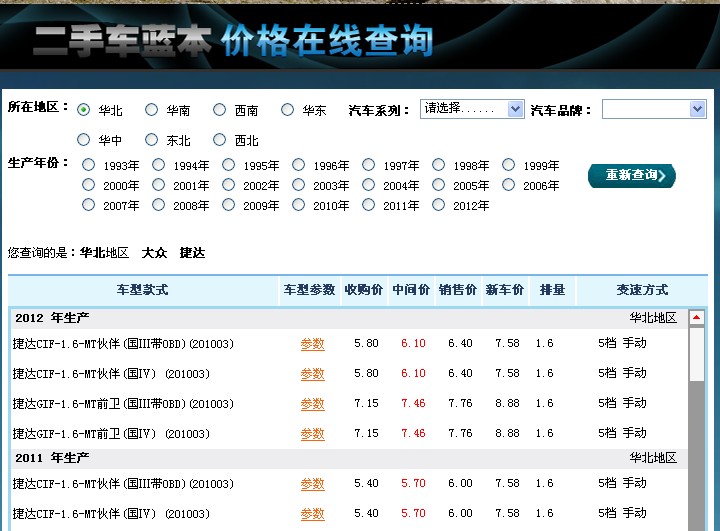Viewport: 720px width, 531px height.
Task: Click the 车型参数 column header
Action: coord(309,290)
